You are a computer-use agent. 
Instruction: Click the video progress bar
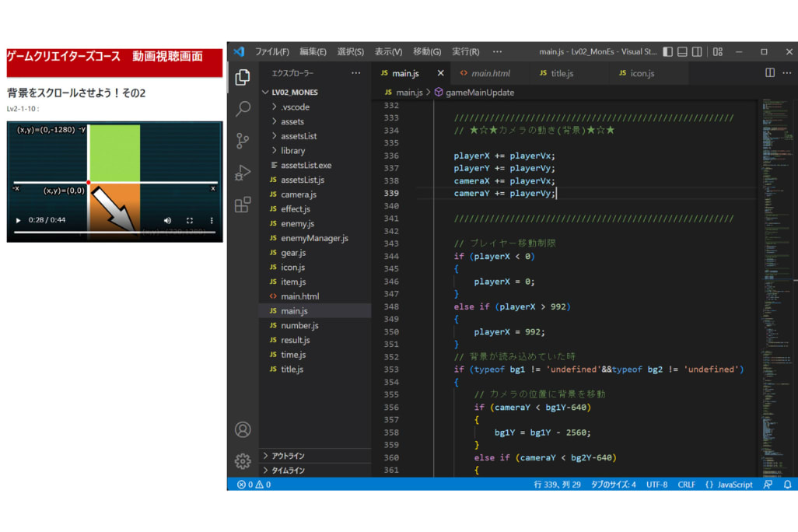(x=114, y=233)
